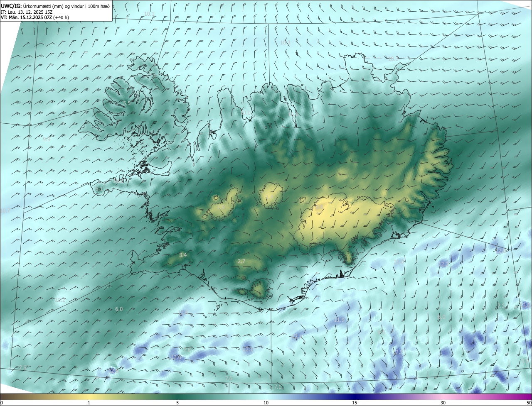The image size is (532, 406).
Task: Click the round Hofsjökull glacier outline
Action: 271,195
